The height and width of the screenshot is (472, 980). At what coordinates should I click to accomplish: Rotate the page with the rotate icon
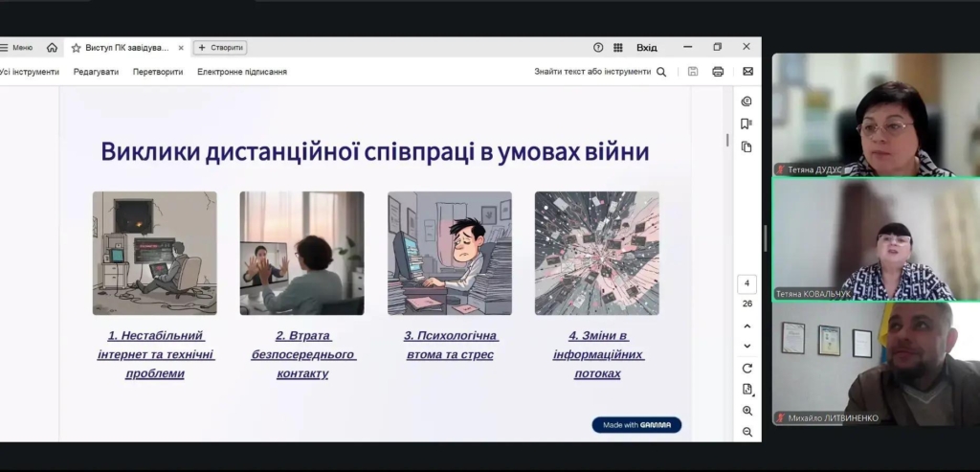pos(747,368)
